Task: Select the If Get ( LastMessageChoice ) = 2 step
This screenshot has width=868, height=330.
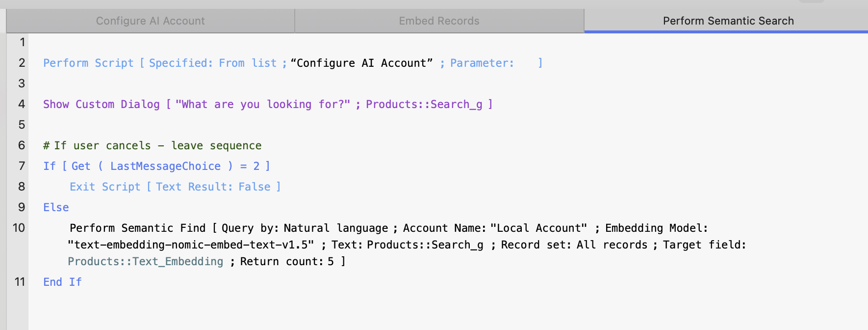Action: (156, 166)
